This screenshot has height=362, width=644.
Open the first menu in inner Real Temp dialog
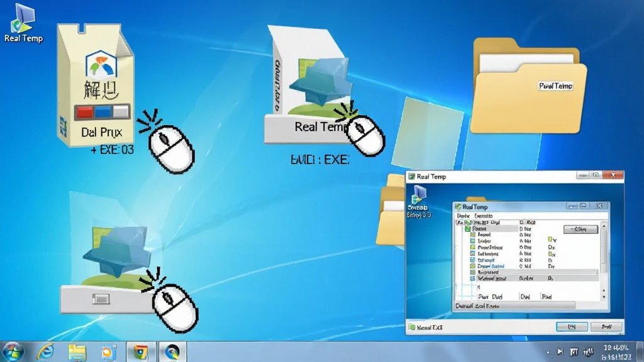point(463,216)
